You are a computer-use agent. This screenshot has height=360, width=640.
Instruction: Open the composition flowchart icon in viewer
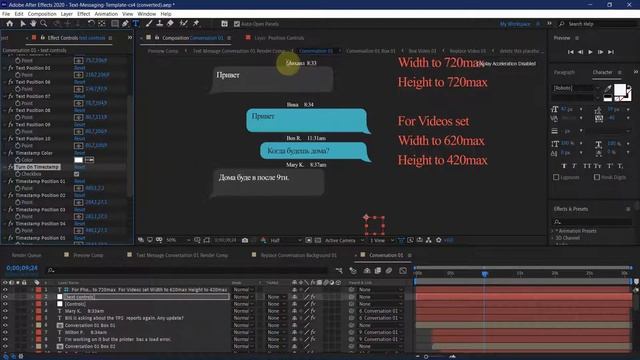(x=429, y=240)
